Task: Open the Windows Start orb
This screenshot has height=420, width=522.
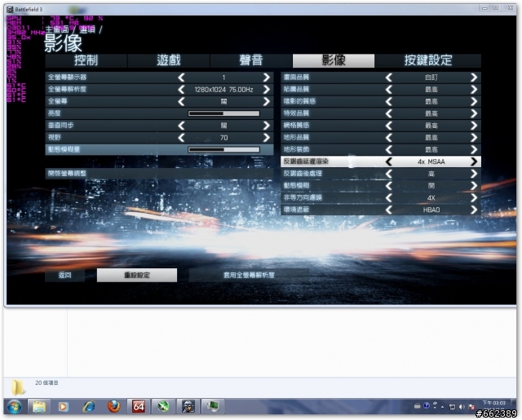Action: click(15, 406)
